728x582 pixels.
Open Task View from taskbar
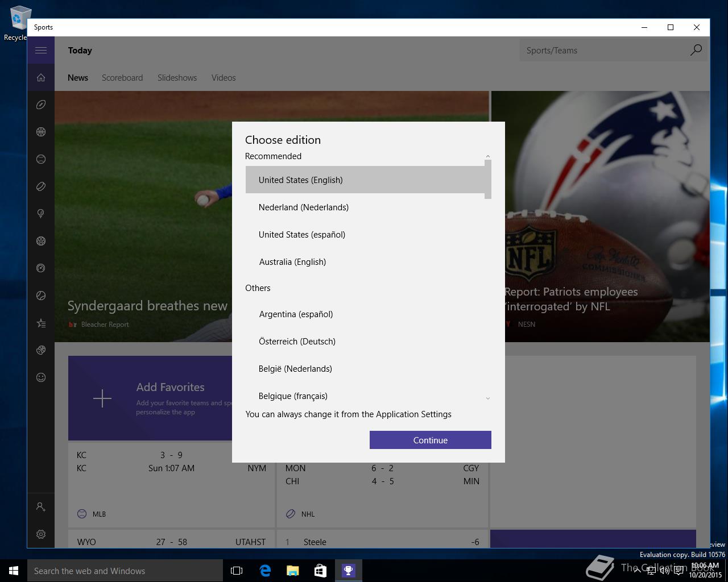click(237, 571)
